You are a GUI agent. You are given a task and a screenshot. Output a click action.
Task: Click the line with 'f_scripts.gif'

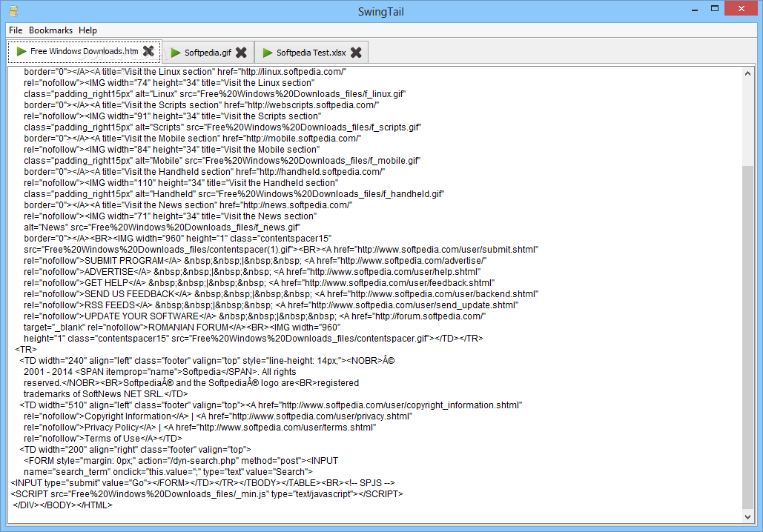coord(222,127)
